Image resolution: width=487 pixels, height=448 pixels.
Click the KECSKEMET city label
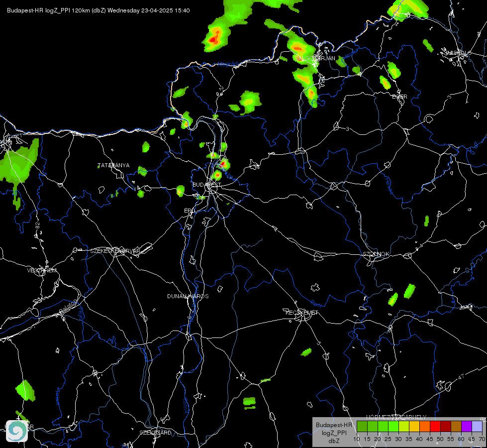click(302, 313)
